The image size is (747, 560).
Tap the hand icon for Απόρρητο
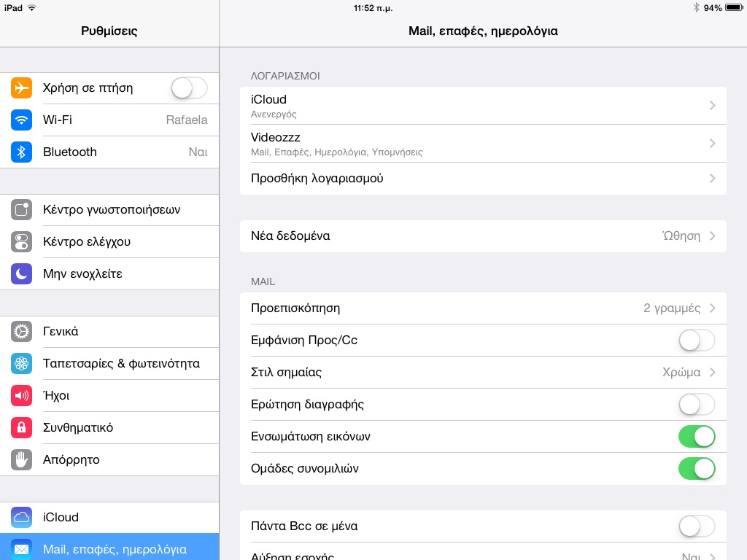21,460
